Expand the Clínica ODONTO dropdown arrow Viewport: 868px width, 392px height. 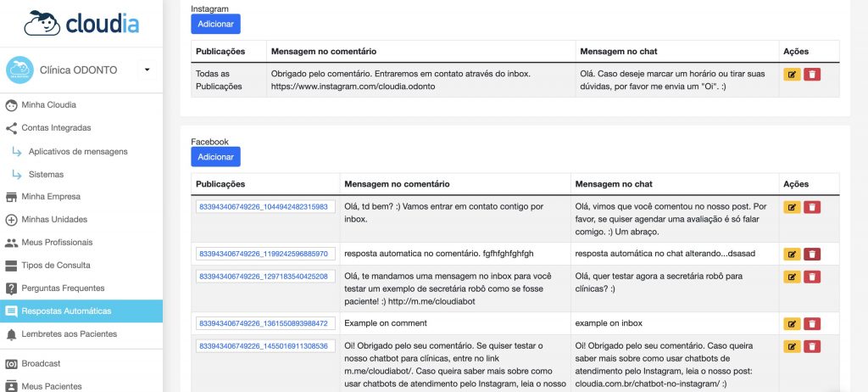(x=147, y=70)
